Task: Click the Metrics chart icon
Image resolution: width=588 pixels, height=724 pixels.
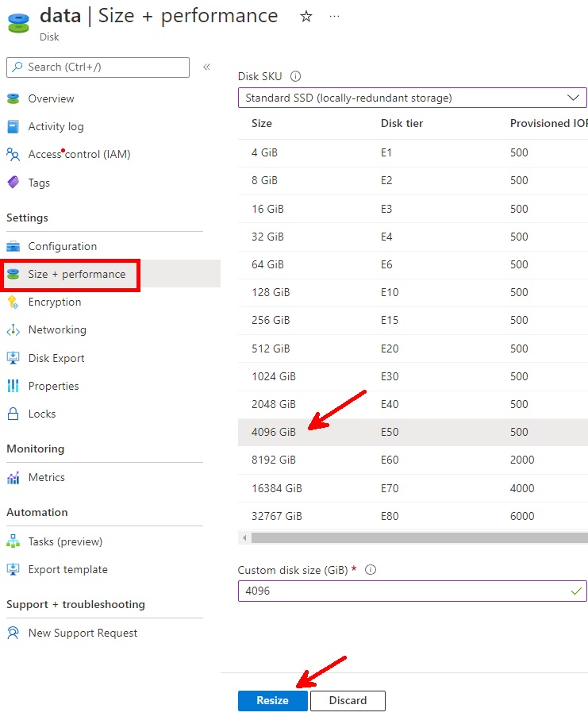Action: (x=13, y=477)
